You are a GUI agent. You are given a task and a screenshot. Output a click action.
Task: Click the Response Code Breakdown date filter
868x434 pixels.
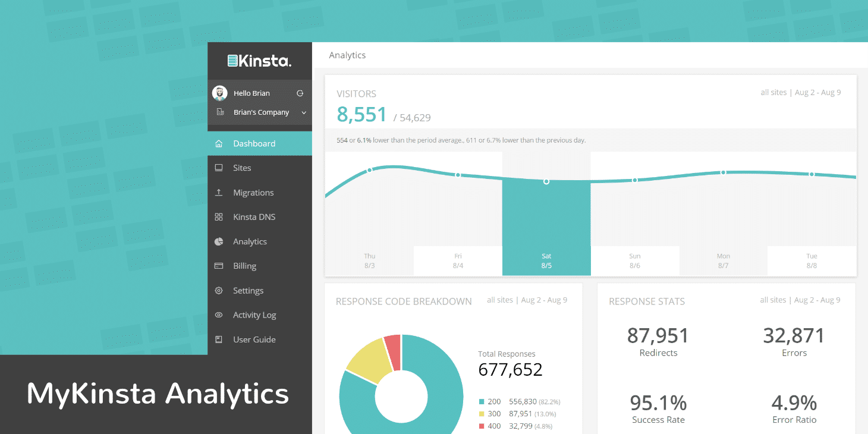[527, 300]
